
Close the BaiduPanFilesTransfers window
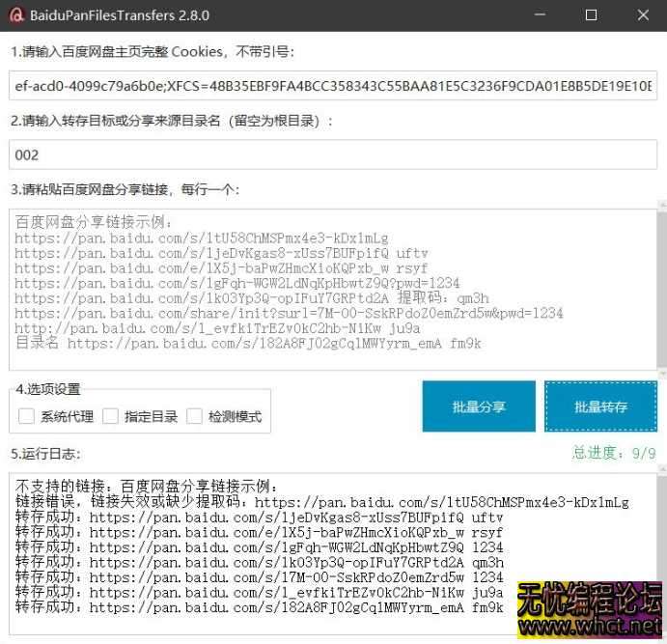point(643,15)
